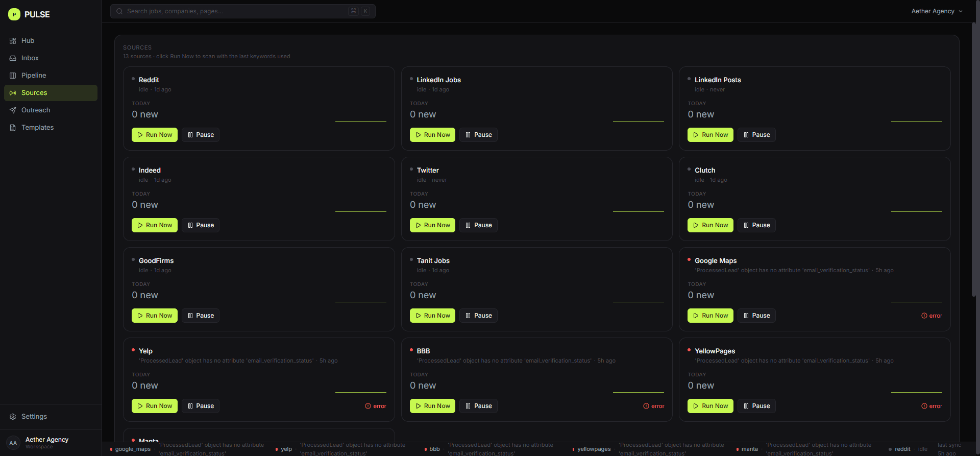Pause the Reddit source
The height and width of the screenshot is (456, 980).
201,135
